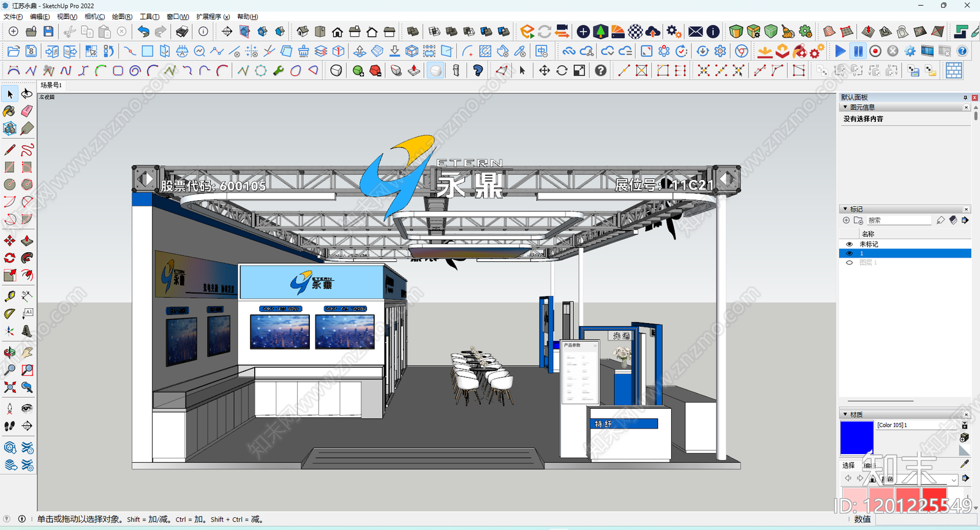
Task: Open the 窗口(W) menu
Action: (178, 17)
